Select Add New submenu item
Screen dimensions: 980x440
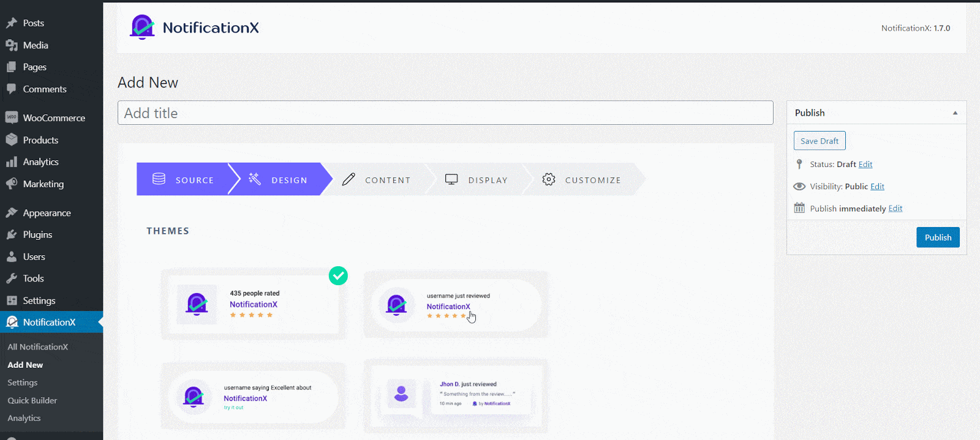click(25, 365)
